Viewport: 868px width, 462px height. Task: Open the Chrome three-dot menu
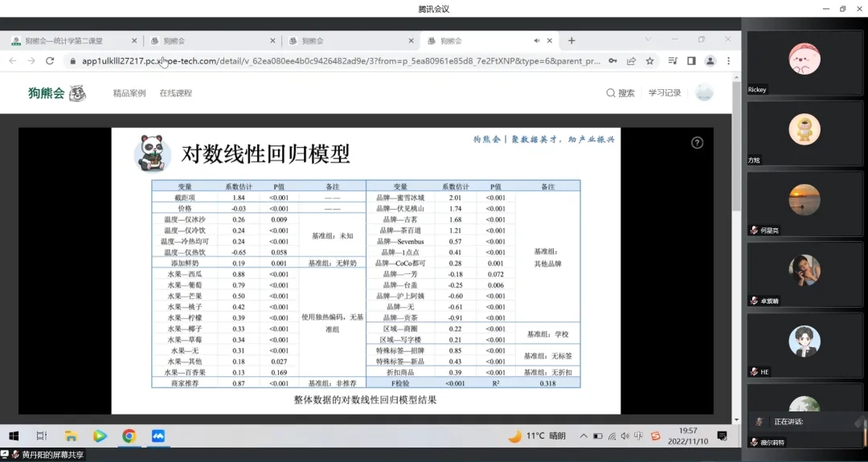[x=728, y=61]
